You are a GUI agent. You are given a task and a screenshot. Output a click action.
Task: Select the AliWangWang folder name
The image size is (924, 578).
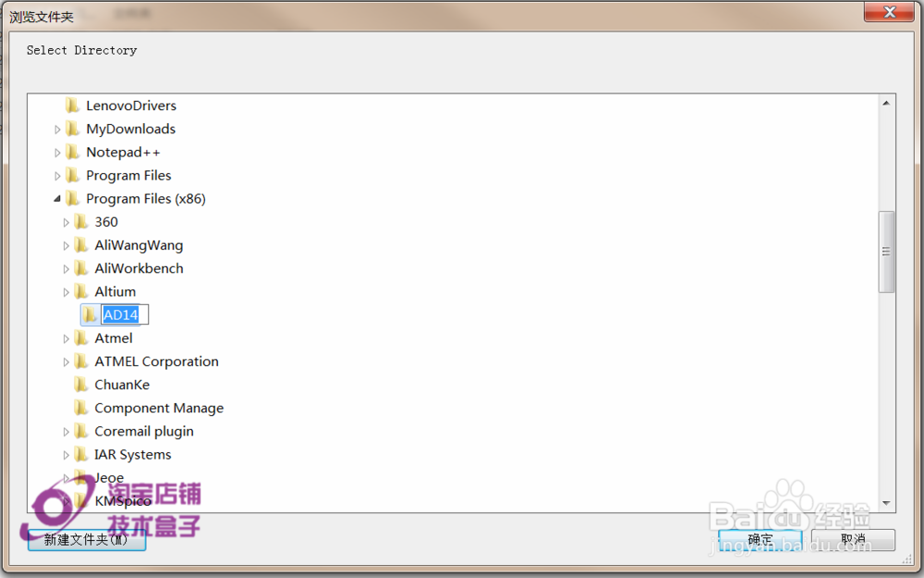(139, 246)
